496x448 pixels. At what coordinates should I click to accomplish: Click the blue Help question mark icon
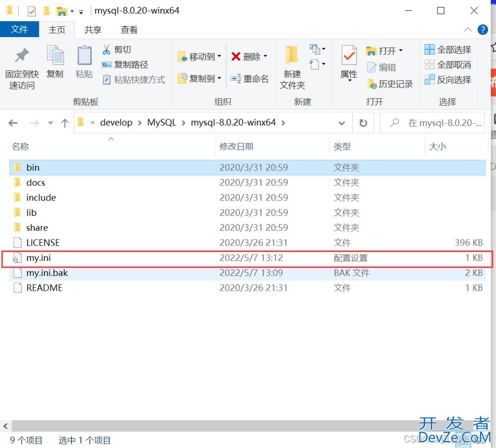[483, 30]
